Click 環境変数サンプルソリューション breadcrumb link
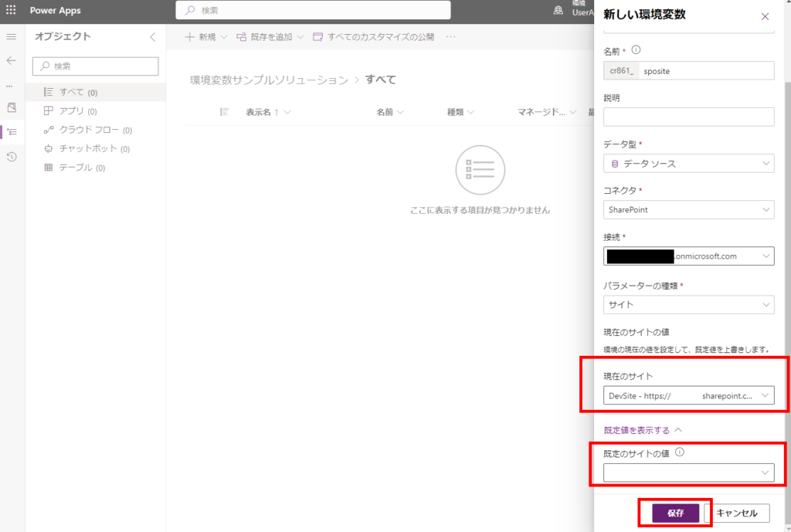791x532 pixels. coord(269,80)
